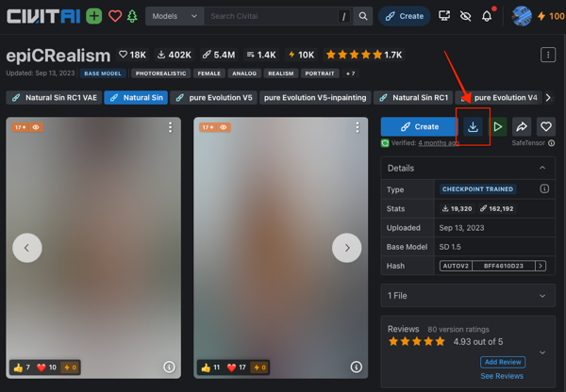This screenshot has height=392, width=566.
Task: Toggle the crossed-eye browsing mode icon
Action: coord(465,16)
